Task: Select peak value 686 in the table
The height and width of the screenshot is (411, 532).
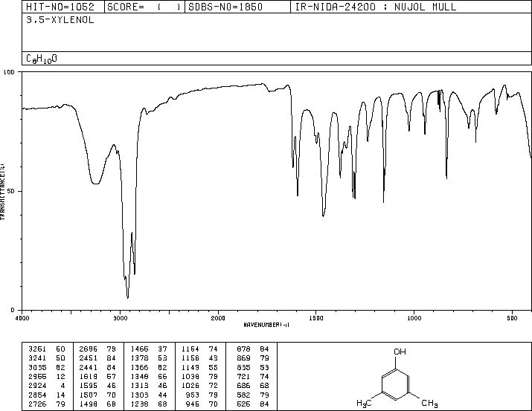Action: (243, 386)
